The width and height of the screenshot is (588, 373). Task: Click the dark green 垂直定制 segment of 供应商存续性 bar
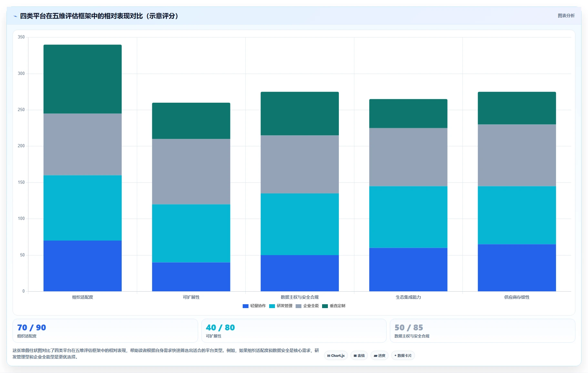(517, 108)
